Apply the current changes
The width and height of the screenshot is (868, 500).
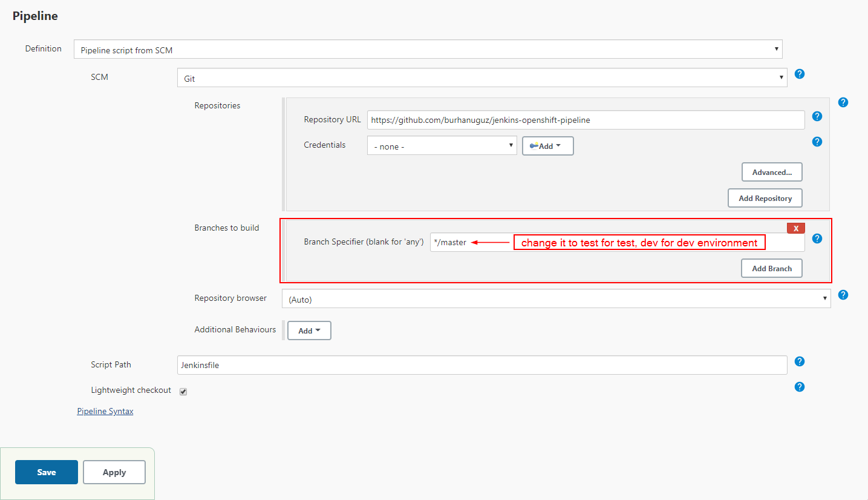pos(114,472)
